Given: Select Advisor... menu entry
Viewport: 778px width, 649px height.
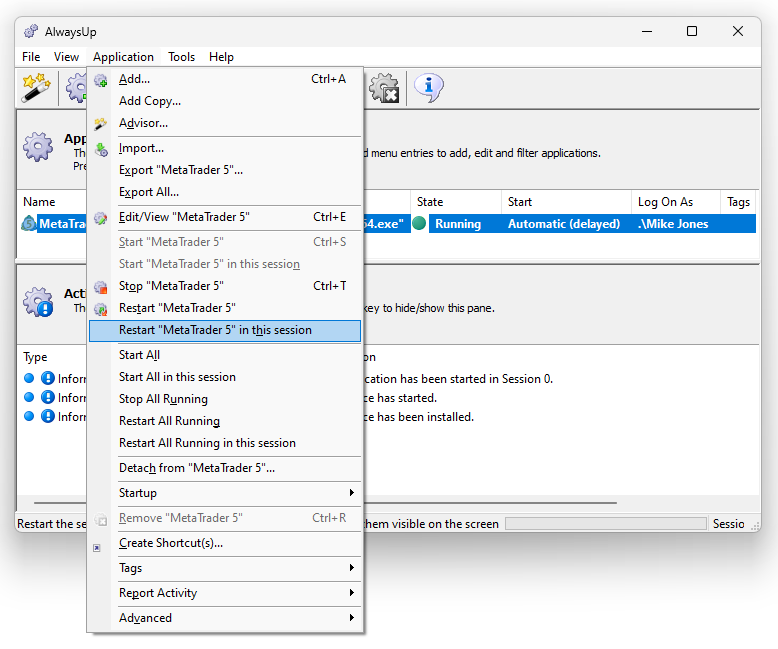Looking at the screenshot, I should pos(225,123).
